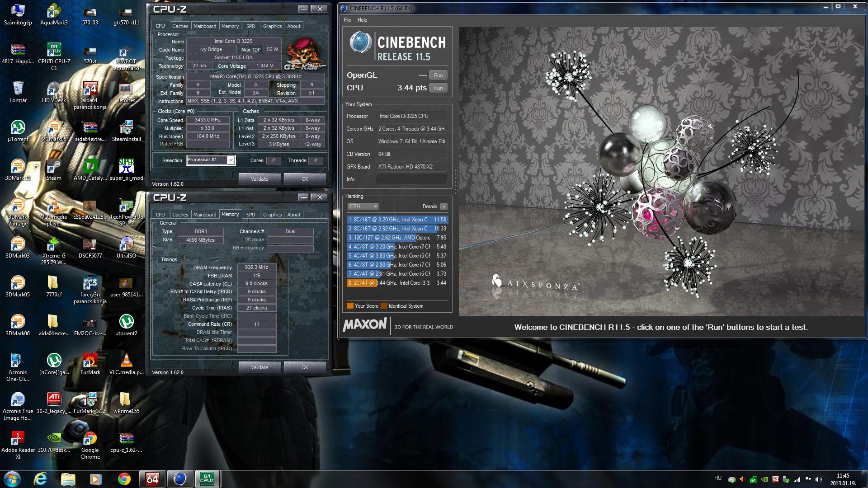
Task: Open the Steam desktop shortcut
Action: (x=54, y=169)
